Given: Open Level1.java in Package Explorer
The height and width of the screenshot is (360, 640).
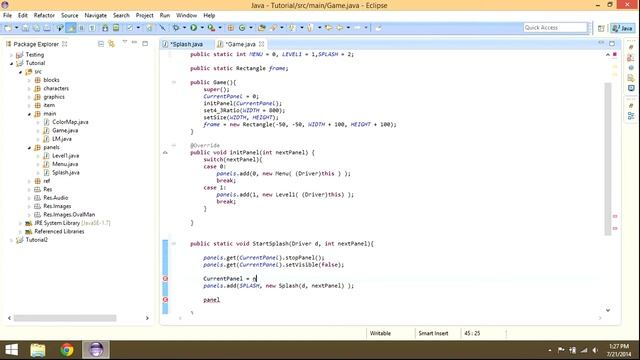Looking at the screenshot, I should [65, 156].
